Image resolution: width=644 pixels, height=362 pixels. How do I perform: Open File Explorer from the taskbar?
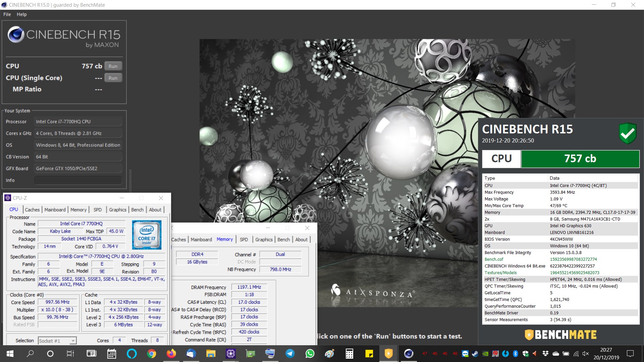211,354
